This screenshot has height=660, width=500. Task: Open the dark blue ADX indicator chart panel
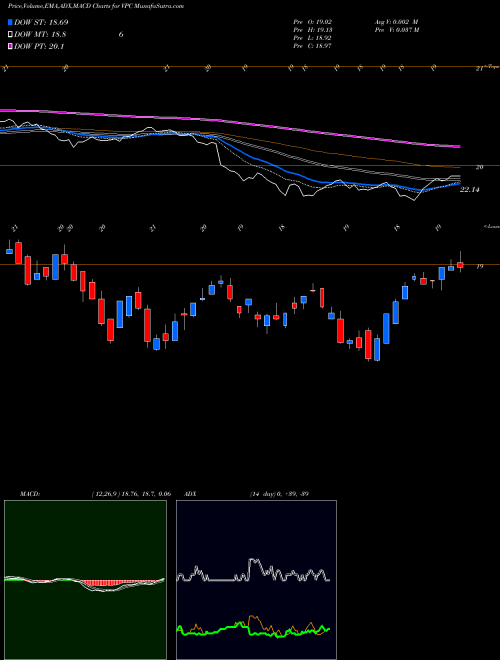click(x=256, y=580)
